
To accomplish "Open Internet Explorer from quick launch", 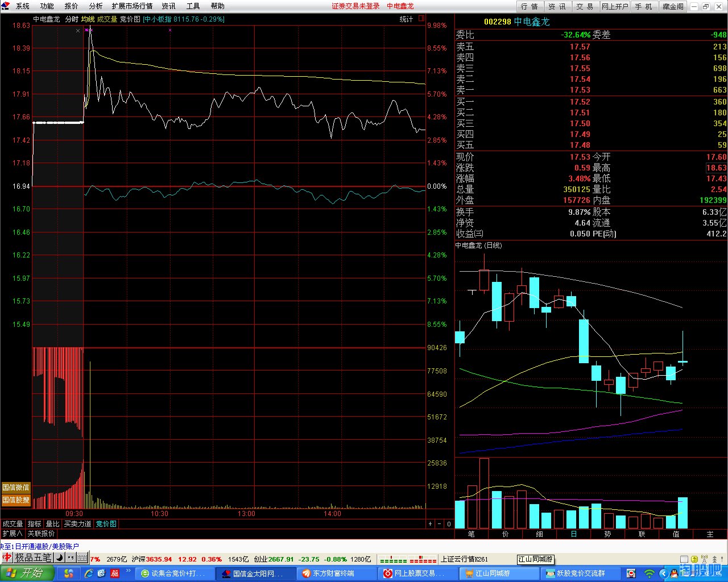I will [89, 573].
